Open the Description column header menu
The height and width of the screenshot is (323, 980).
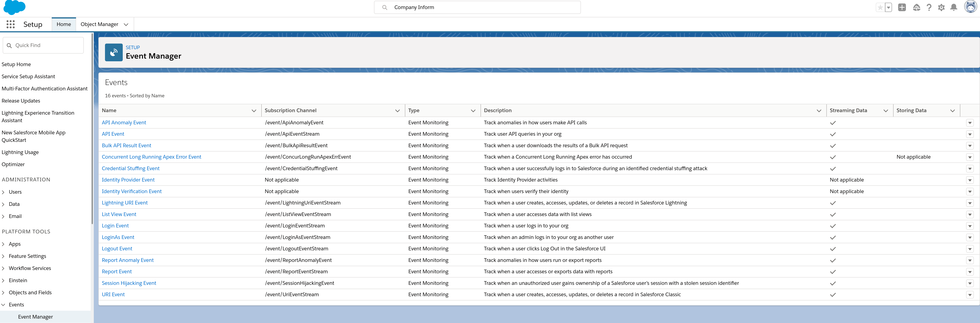click(819, 111)
